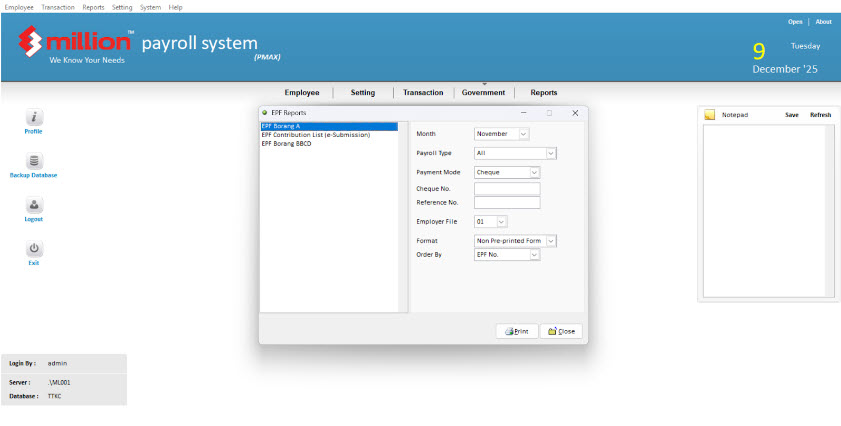The image size is (841, 426).
Task: Expand the Payment Mode dropdown showing Cheque
Action: click(x=534, y=172)
